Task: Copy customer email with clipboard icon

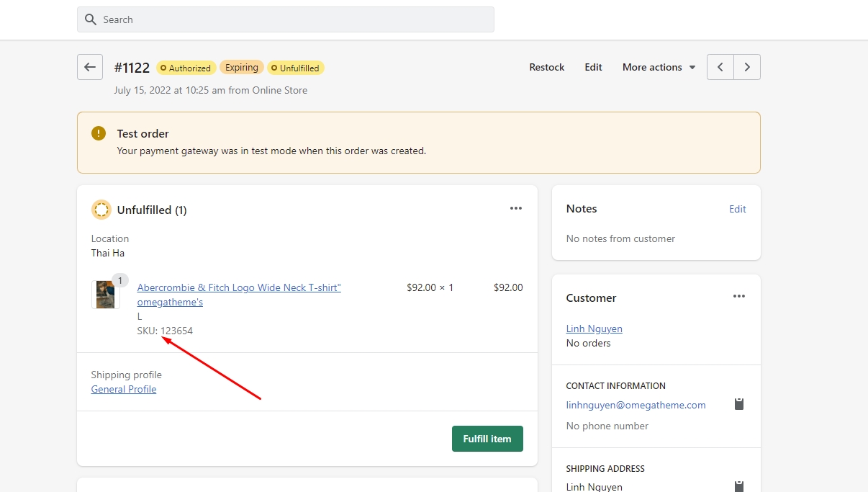Action: click(738, 404)
